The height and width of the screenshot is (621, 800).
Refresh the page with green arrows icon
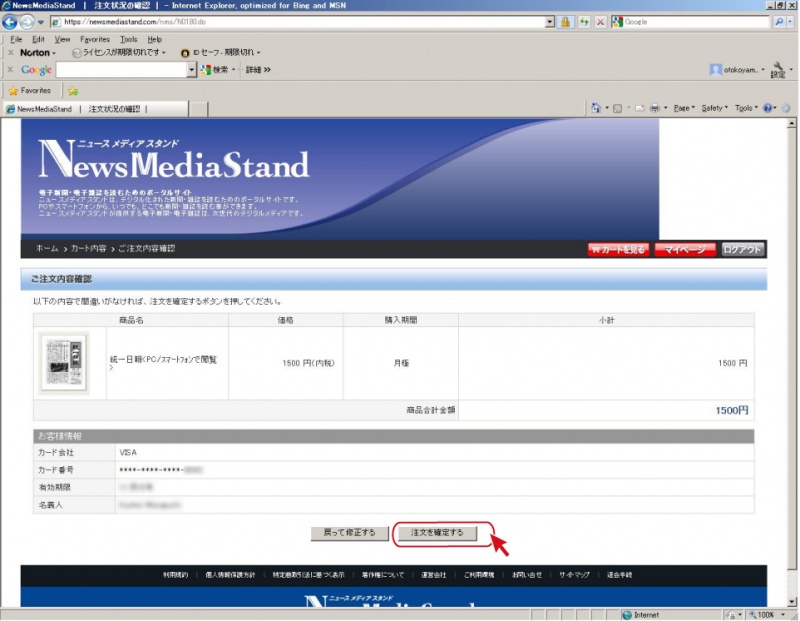(584, 22)
